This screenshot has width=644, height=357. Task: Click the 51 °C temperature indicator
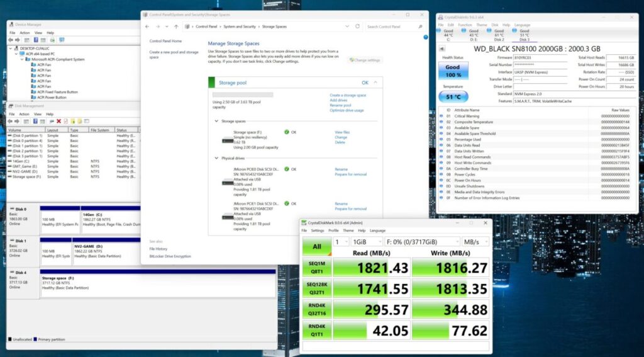pos(453,97)
